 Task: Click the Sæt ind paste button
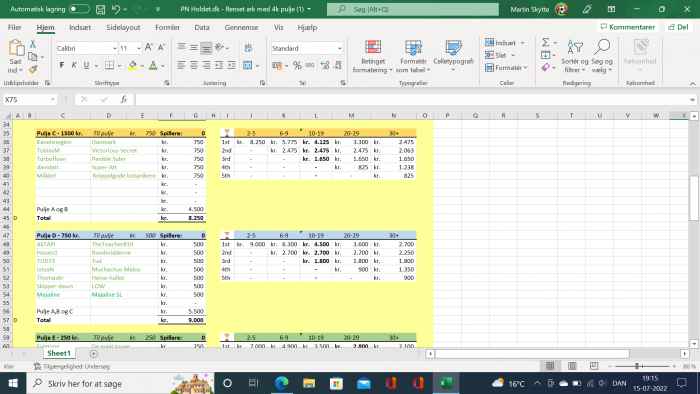point(15,57)
